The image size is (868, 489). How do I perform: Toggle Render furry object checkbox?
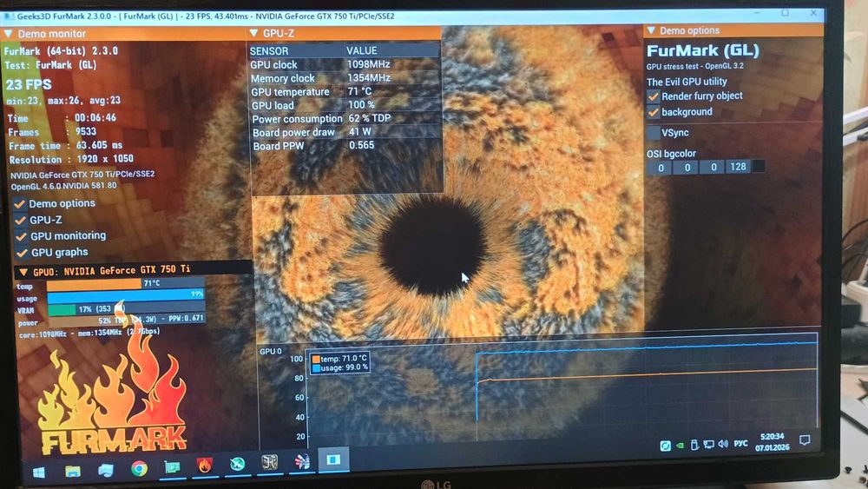[654, 96]
